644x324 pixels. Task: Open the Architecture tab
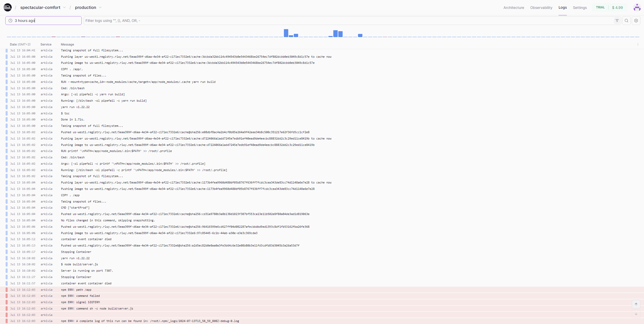513,8
